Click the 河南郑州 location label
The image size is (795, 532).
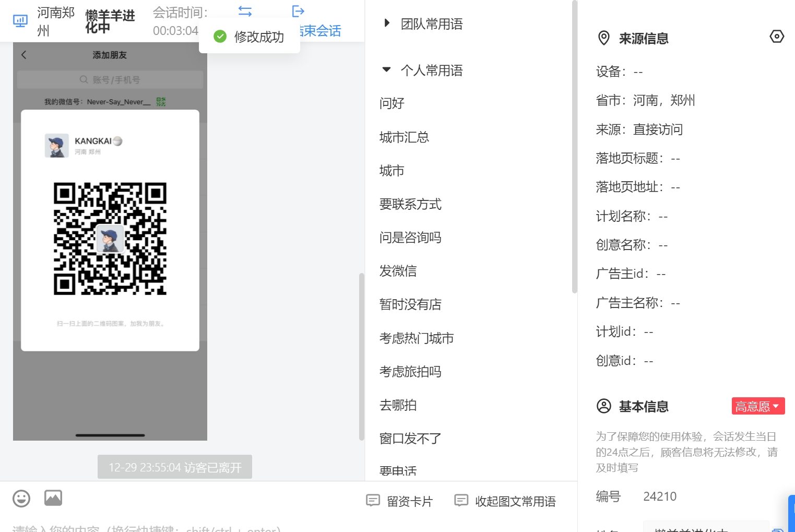pos(56,21)
